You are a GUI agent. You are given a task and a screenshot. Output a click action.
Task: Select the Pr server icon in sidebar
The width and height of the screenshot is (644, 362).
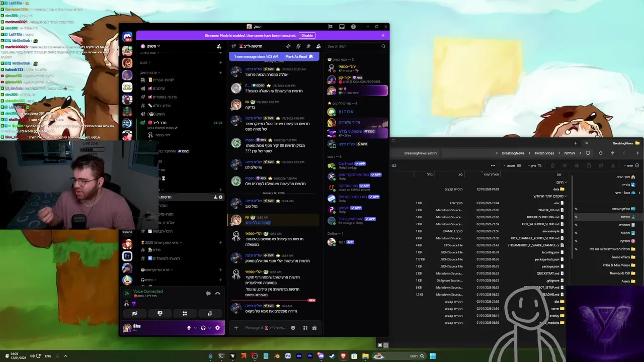[x=127, y=256]
